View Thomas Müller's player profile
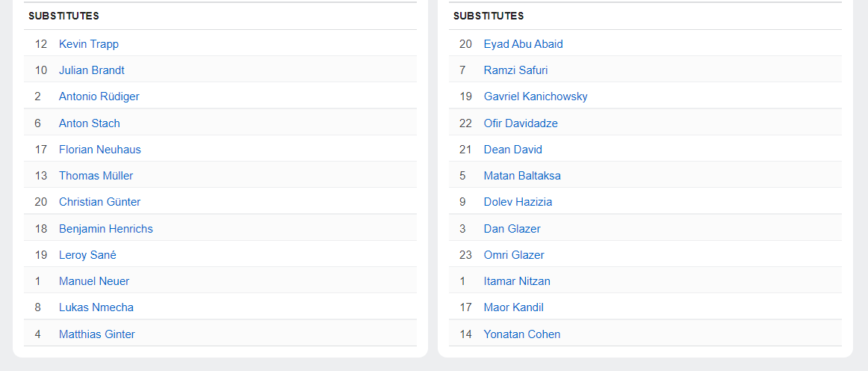Image resolution: width=868 pixels, height=371 pixels. [x=96, y=176]
